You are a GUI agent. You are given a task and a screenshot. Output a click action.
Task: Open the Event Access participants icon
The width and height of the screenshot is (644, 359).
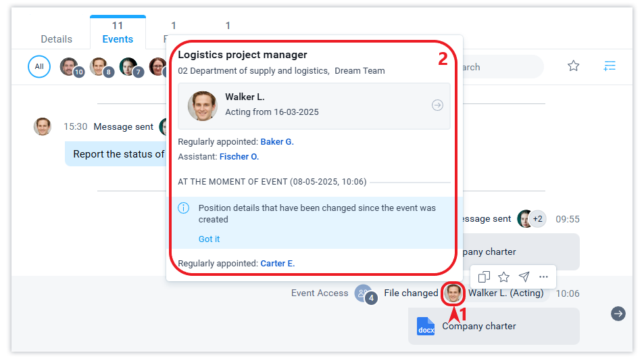[x=364, y=293]
